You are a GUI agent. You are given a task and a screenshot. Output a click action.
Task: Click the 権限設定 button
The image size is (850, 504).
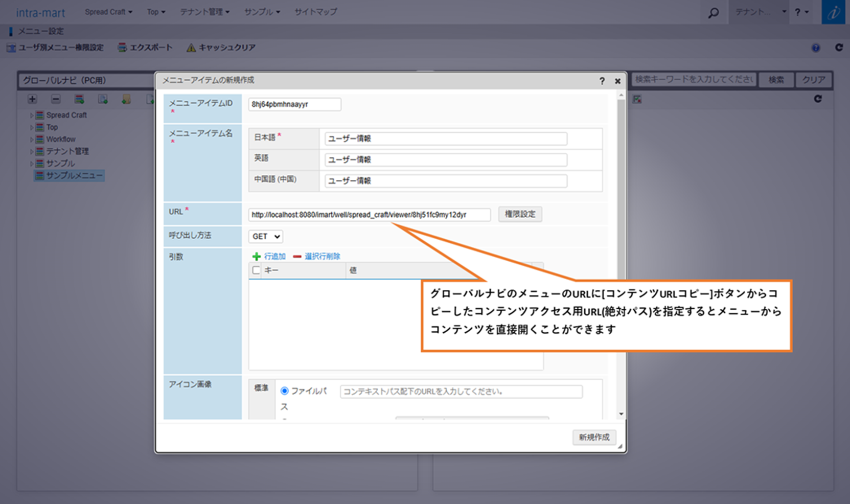pyautogui.click(x=520, y=214)
